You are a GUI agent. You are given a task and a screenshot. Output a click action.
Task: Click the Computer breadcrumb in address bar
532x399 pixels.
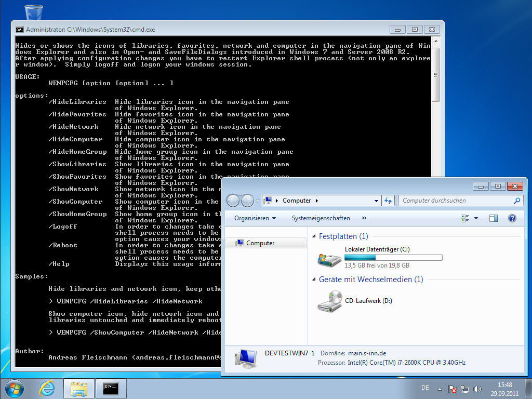coord(297,201)
